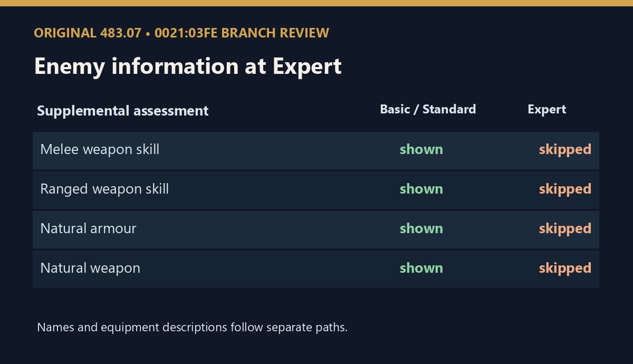Click the 'Supplemental assessment' column header

pos(123,111)
